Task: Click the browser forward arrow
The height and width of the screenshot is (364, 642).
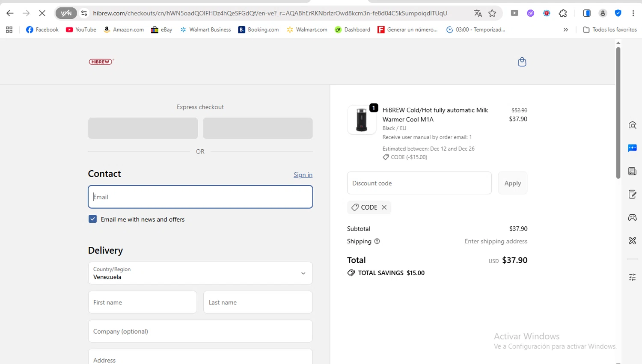Action: 26,13
